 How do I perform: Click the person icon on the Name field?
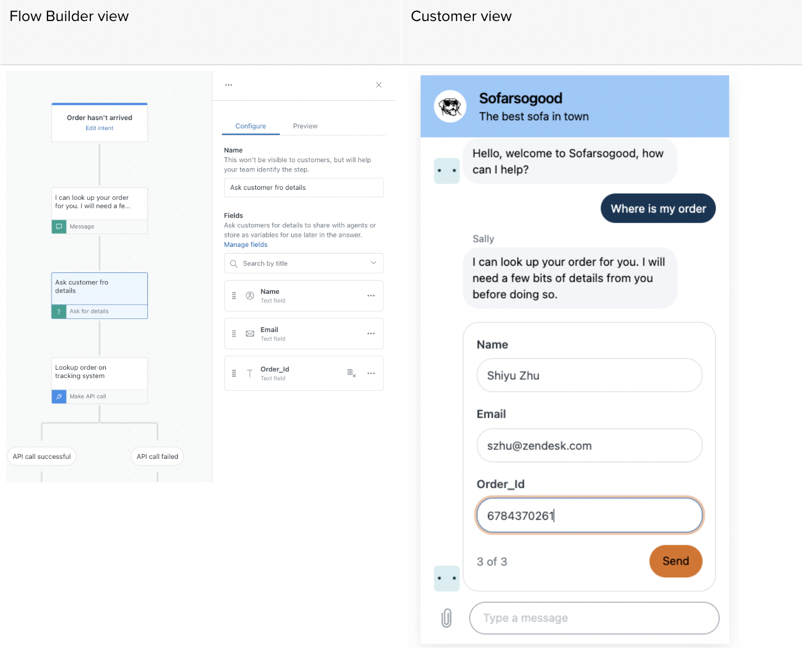tap(250, 296)
